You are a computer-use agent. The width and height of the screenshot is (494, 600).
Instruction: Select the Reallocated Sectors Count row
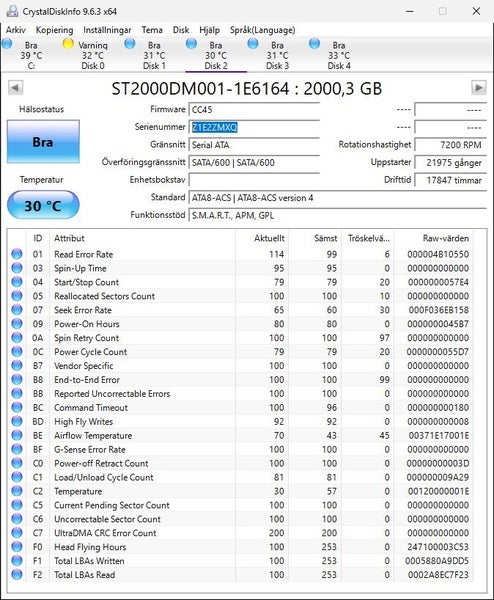click(x=242, y=296)
